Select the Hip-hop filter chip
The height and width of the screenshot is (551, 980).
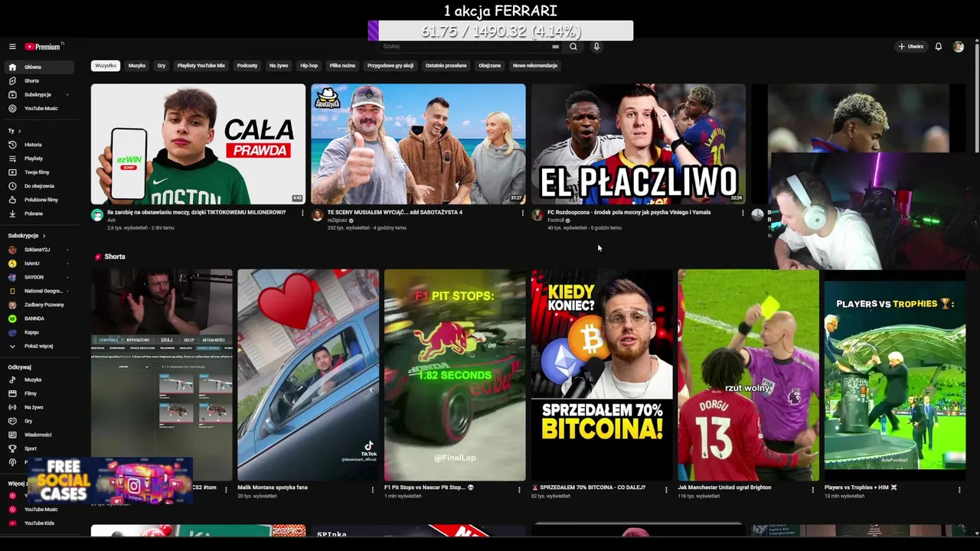click(309, 66)
